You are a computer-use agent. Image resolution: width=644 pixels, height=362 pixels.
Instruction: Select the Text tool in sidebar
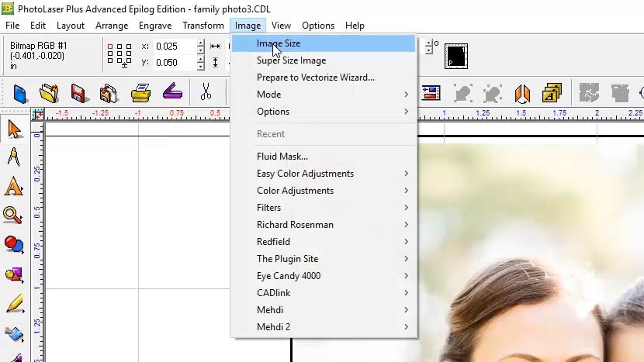[13, 187]
